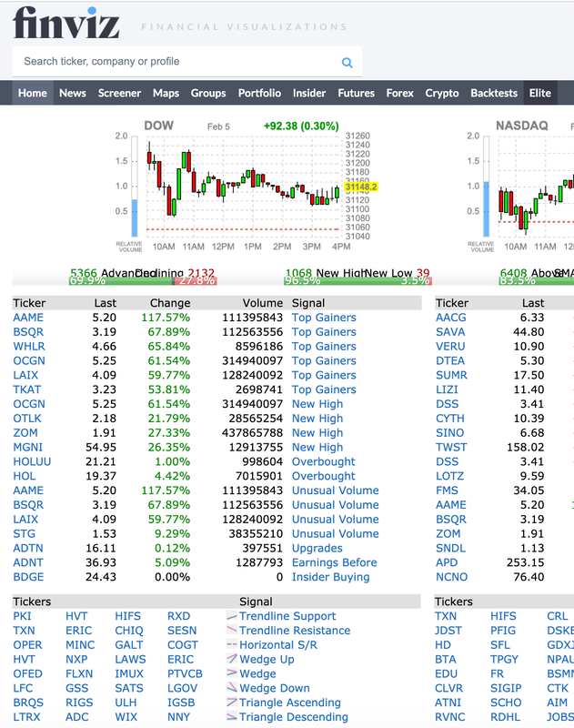Viewport: 574px width, 728px height.
Task: Open the Trendline Support signal link
Action: pyautogui.click(x=287, y=616)
